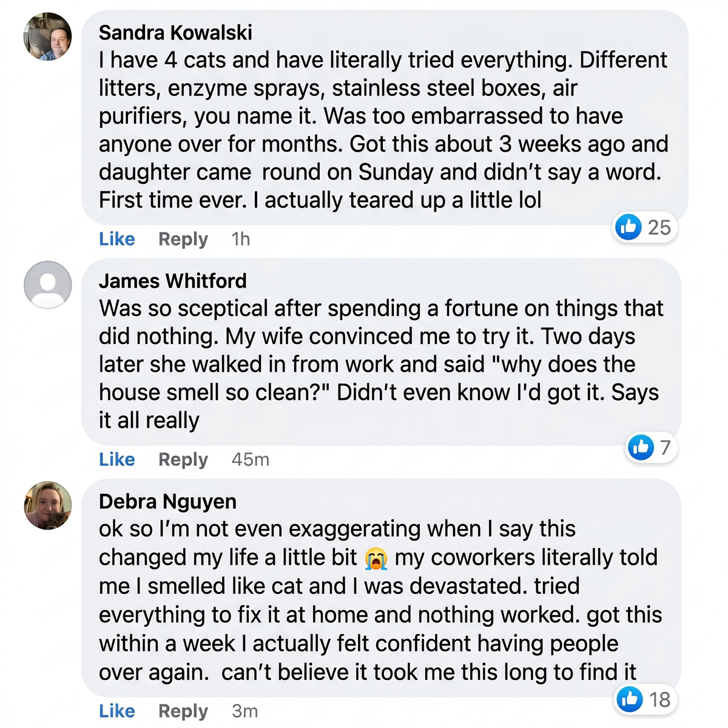The width and height of the screenshot is (728, 728).
Task: Open the James Whitford name link
Action: tap(173, 281)
